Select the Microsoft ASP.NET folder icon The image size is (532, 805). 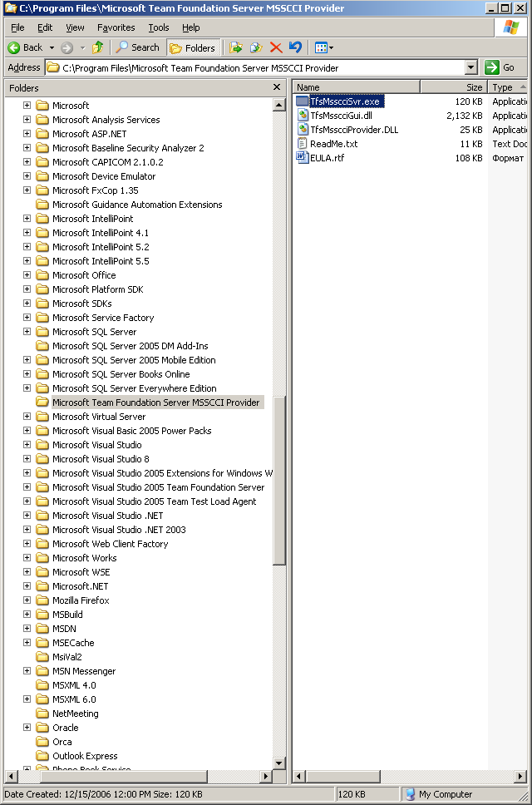(x=42, y=134)
